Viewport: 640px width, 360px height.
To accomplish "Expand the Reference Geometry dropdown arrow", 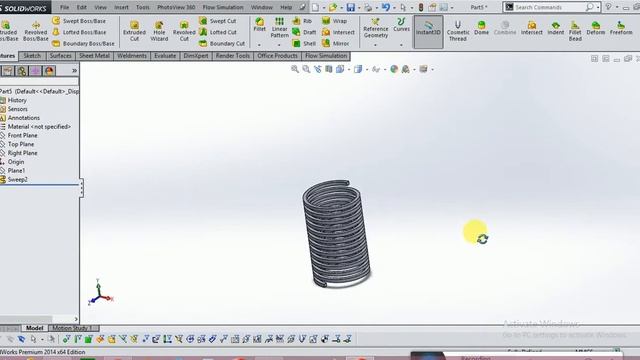I will [x=376, y=45].
